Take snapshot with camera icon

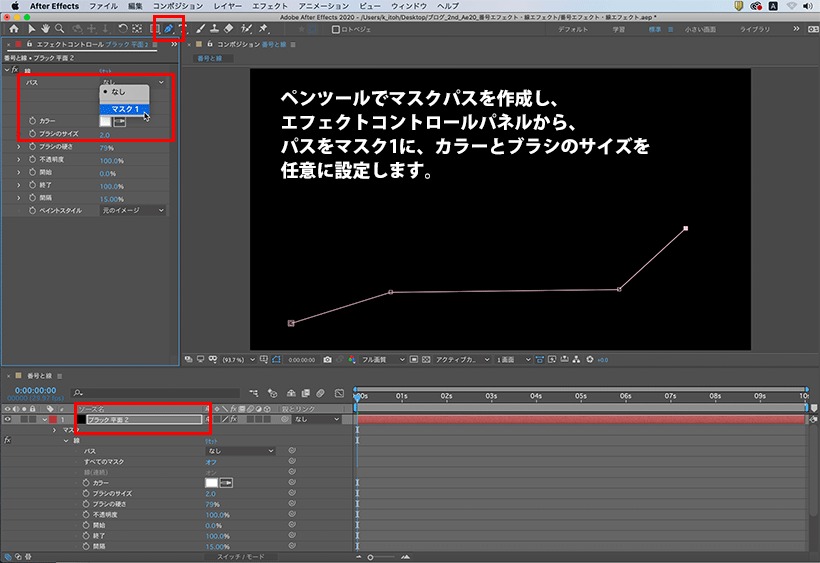pos(327,360)
